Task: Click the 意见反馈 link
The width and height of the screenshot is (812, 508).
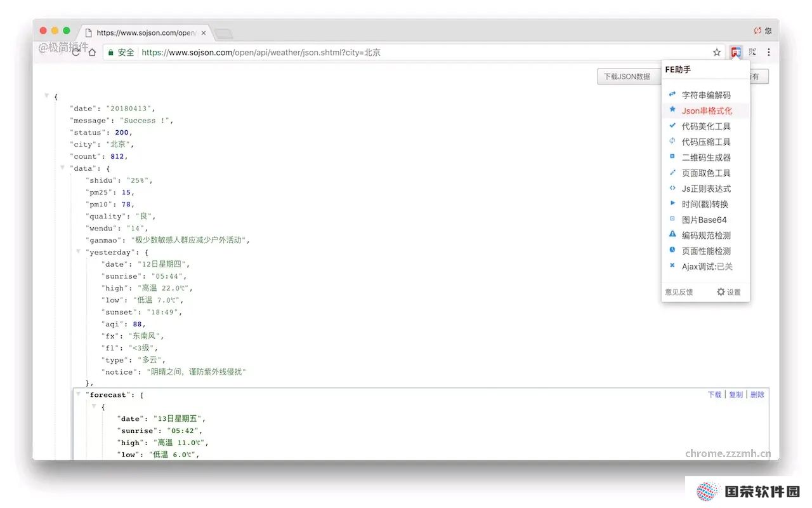Action: tap(679, 292)
